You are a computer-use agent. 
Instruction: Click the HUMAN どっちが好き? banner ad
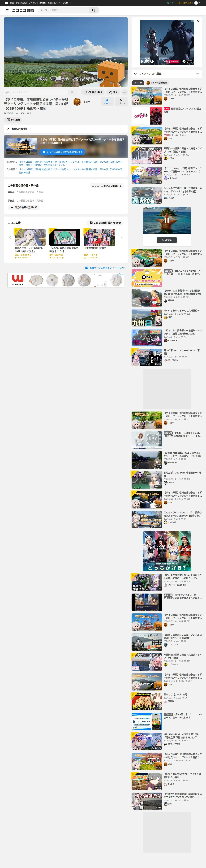[x=167, y=551]
